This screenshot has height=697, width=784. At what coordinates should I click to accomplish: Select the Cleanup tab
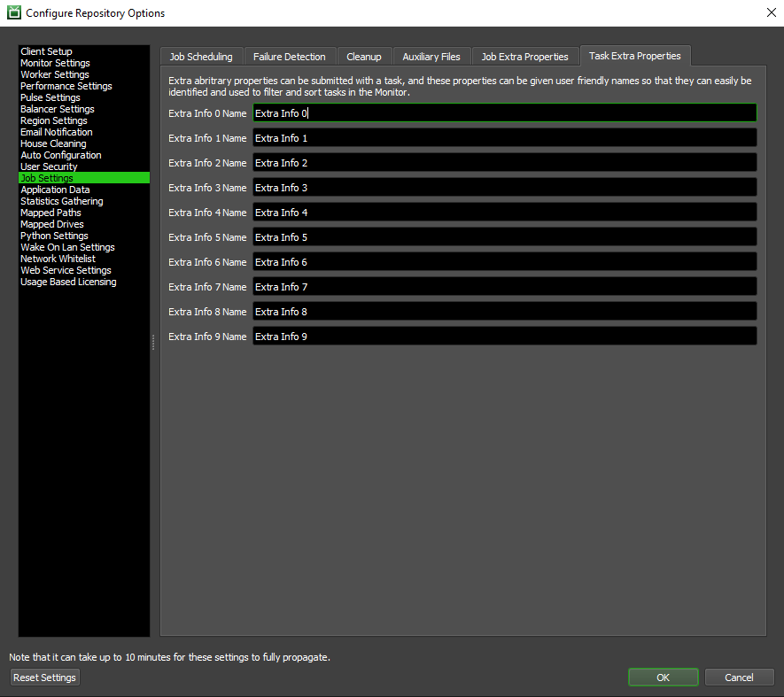[x=364, y=57]
